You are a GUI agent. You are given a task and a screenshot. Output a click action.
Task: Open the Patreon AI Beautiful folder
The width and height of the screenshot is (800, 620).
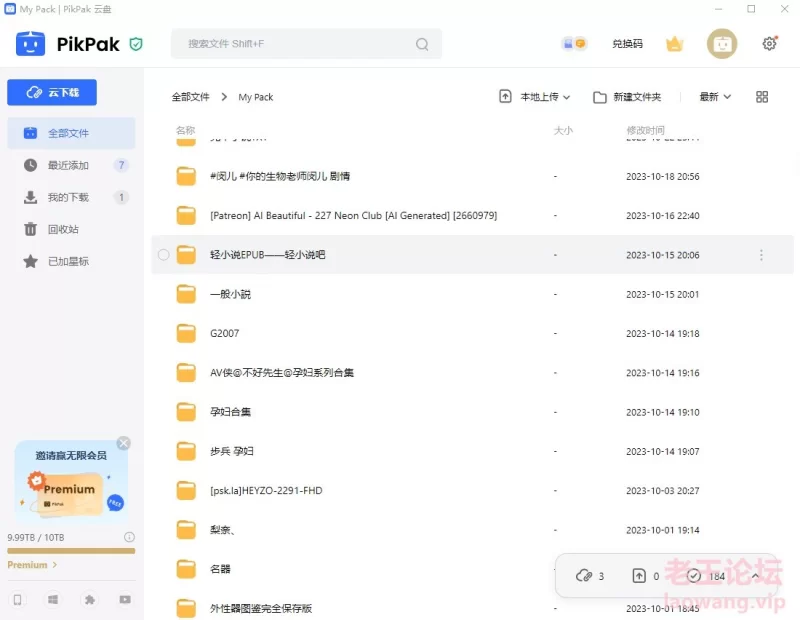pyautogui.click(x=354, y=215)
